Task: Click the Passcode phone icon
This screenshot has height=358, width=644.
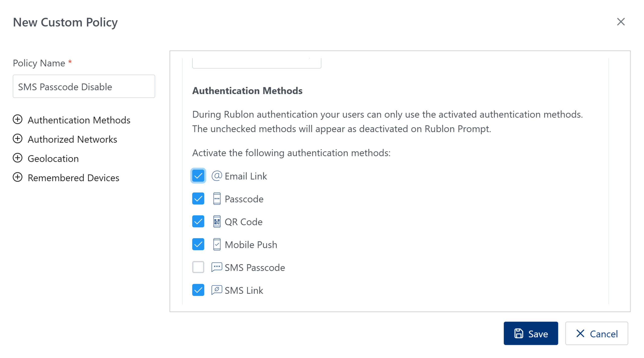Action: [217, 199]
